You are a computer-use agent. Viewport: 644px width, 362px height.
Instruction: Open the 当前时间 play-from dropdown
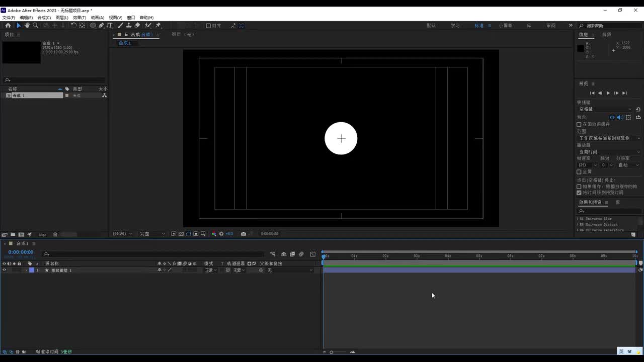[x=609, y=152]
